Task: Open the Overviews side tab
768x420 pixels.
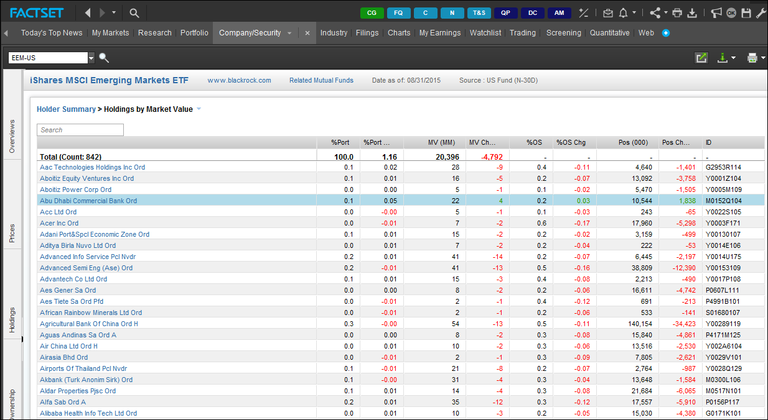Action: pos(12,136)
